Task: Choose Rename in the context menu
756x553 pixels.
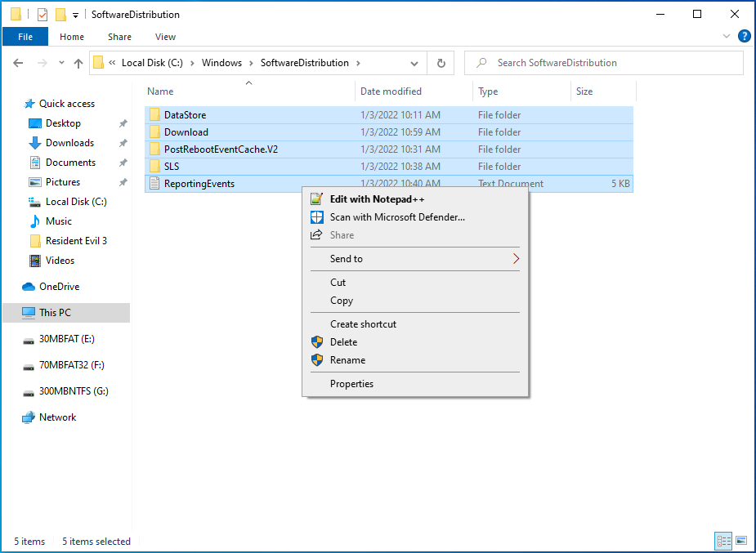Action: click(347, 360)
